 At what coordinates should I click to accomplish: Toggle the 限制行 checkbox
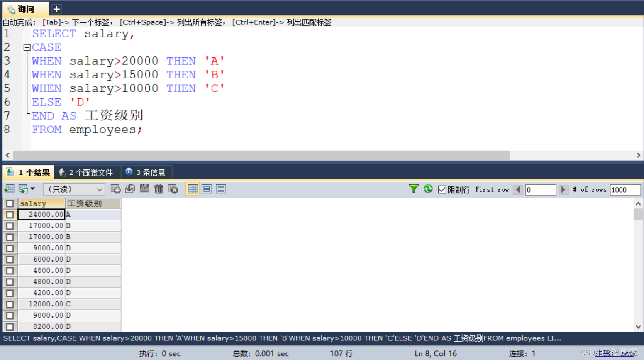442,190
